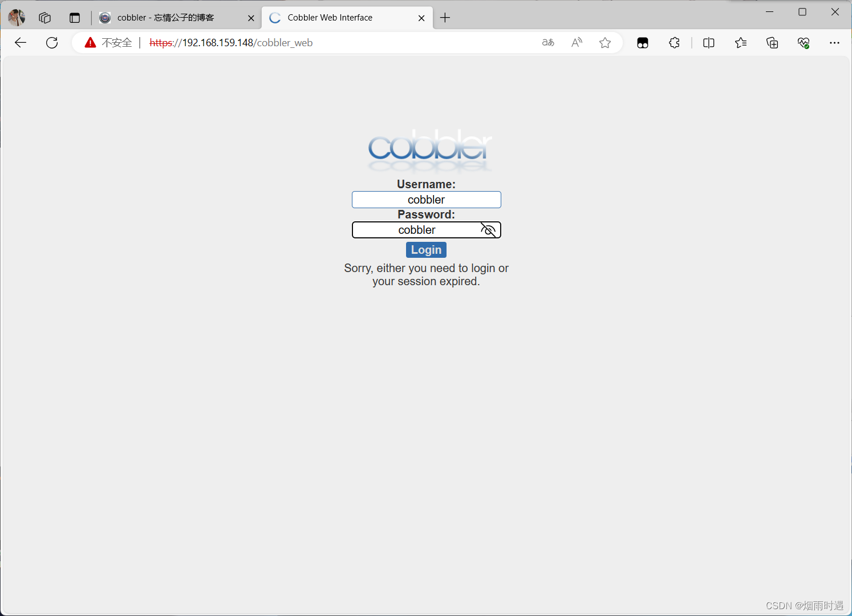Open the workspaces icon
852x616 pixels.
point(45,18)
